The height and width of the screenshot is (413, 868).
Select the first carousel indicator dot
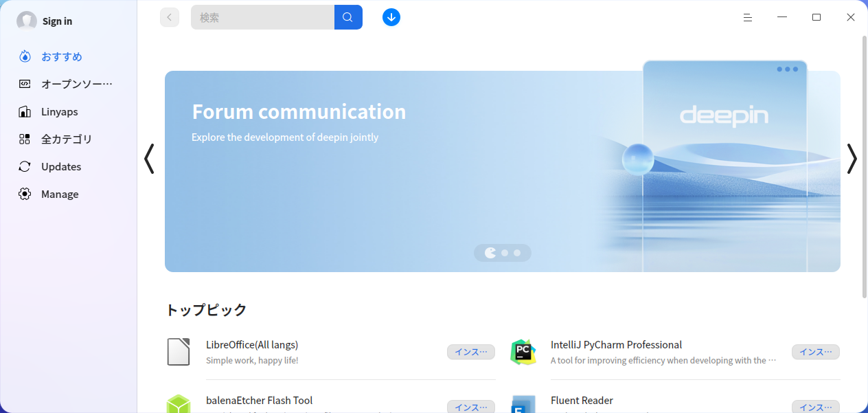tap(490, 253)
